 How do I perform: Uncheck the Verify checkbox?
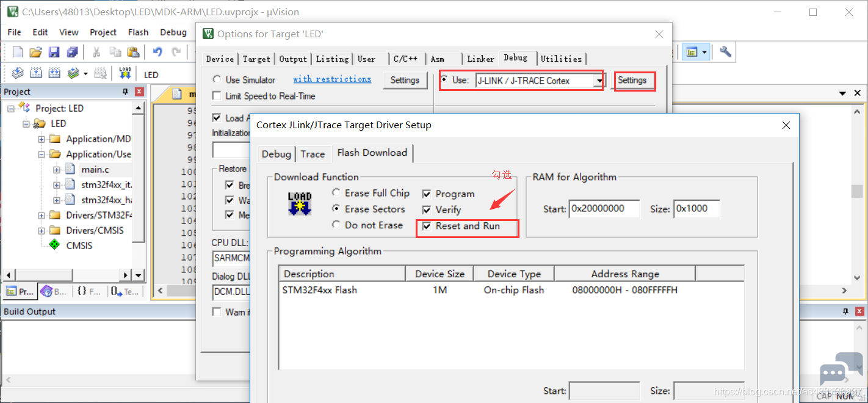[x=427, y=210]
